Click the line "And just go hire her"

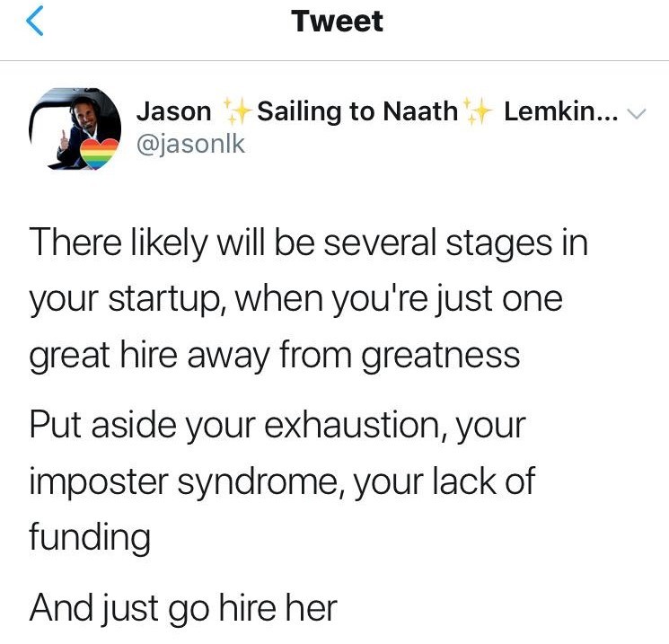183,608
